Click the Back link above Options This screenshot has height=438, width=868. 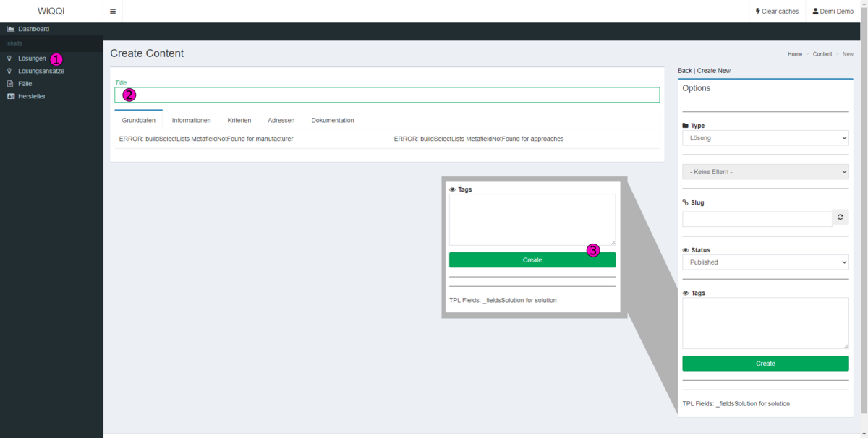point(684,70)
